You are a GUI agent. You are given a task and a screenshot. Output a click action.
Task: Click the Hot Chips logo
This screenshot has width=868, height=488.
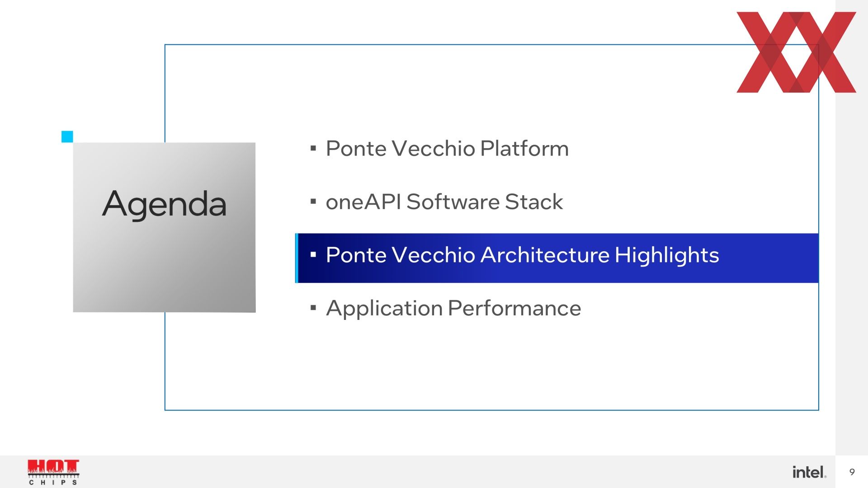tap(53, 472)
